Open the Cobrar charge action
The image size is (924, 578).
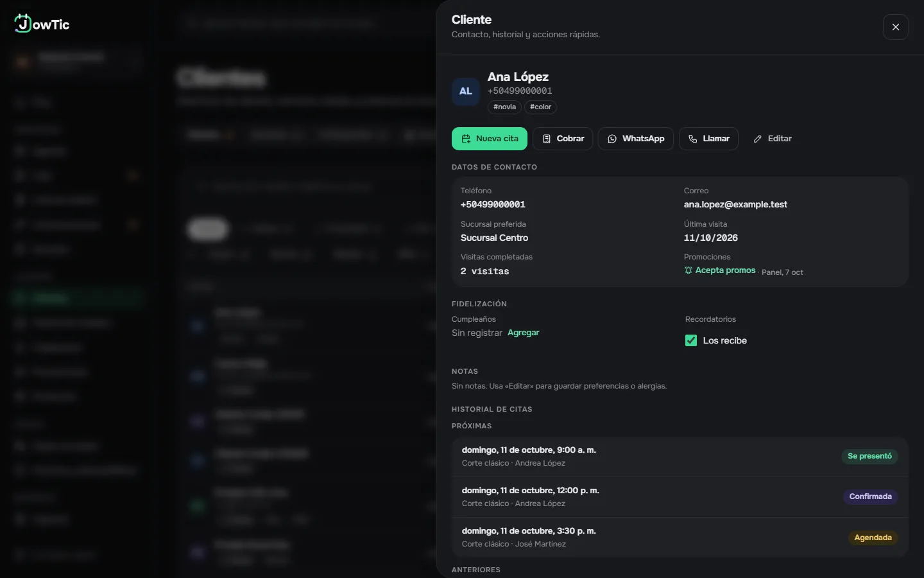563,139
